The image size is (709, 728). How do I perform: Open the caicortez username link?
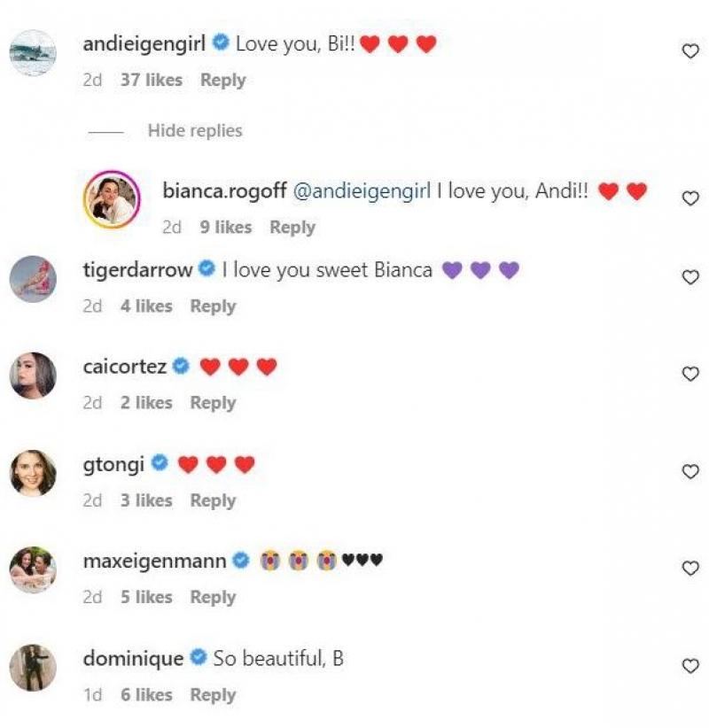pos(124,367)
